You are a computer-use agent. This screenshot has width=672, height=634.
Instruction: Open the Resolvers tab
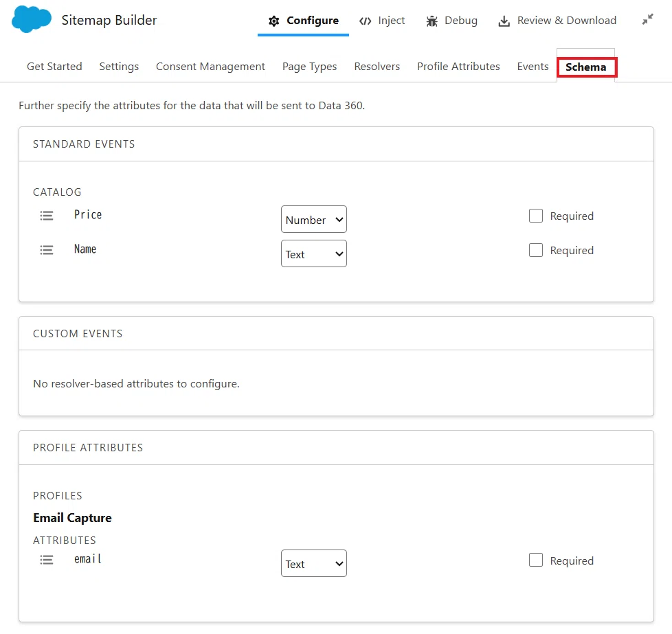click(377, 67)
